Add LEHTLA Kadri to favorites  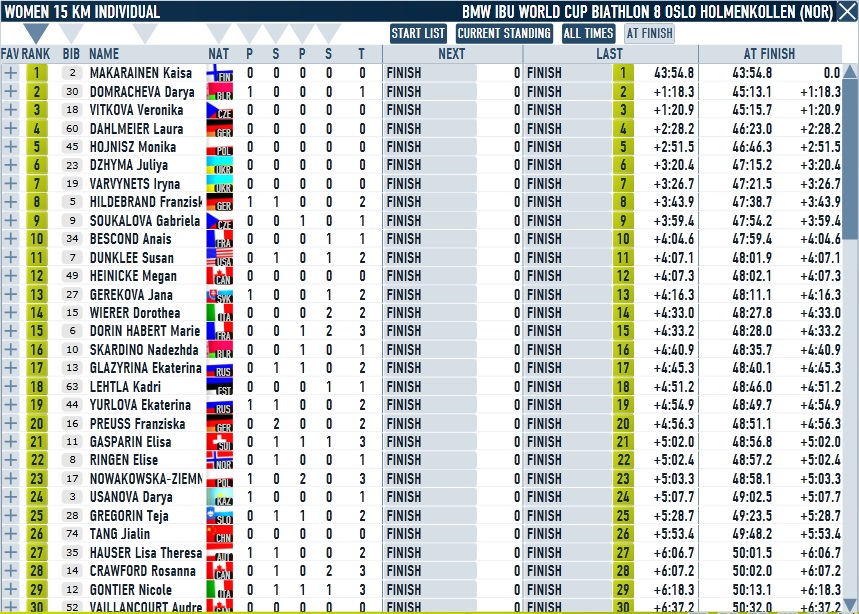(11, 386)
